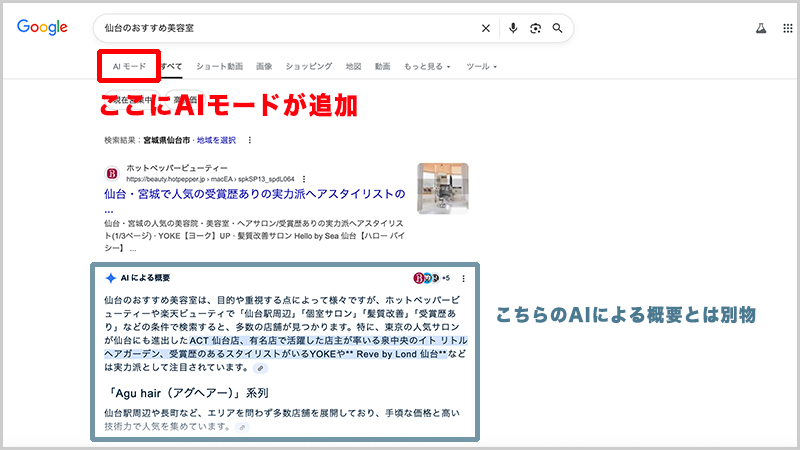Expand the ツール dropdown

[481, 66]
